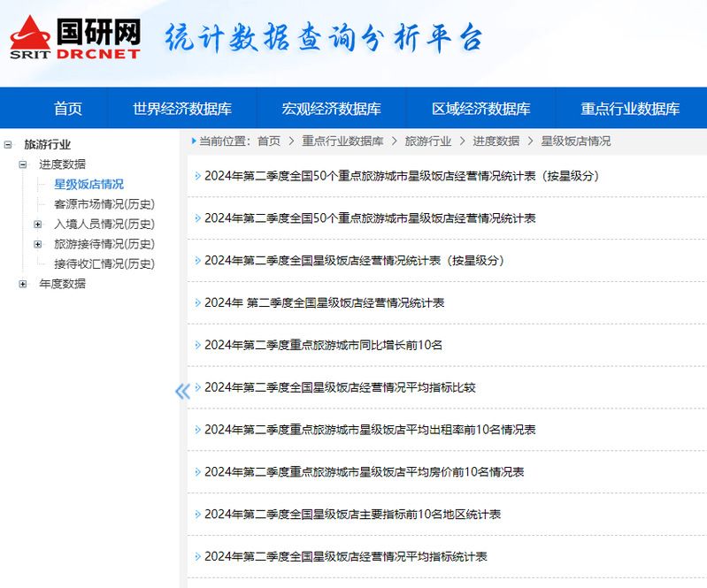The width and height of the screenshot is (707, 588).
Task: Expand the 入境人员情况(历史) node
Action: click(38, 225)
